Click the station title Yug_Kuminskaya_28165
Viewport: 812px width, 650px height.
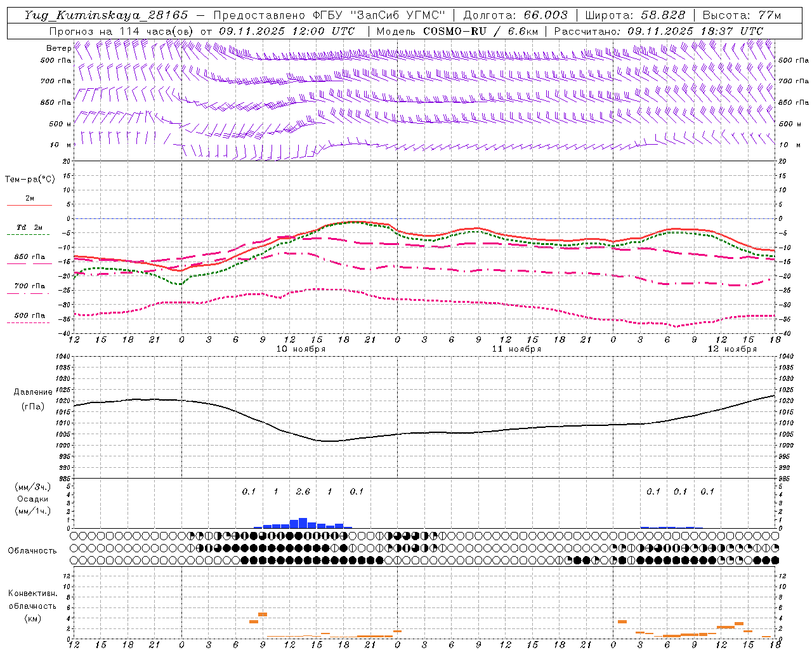(106, 15)
